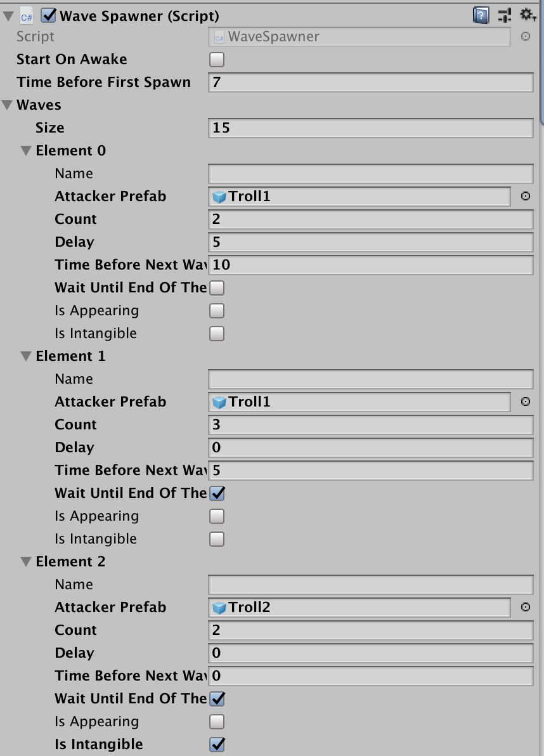Click the Time Before First Spawn field
544x756 pixels.
click(x=371, y=82)
